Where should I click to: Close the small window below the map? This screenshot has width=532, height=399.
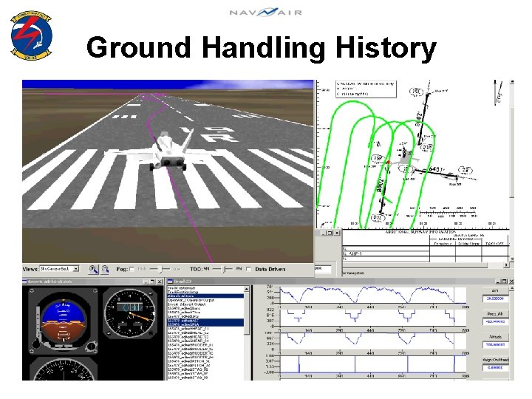point(337,233)
